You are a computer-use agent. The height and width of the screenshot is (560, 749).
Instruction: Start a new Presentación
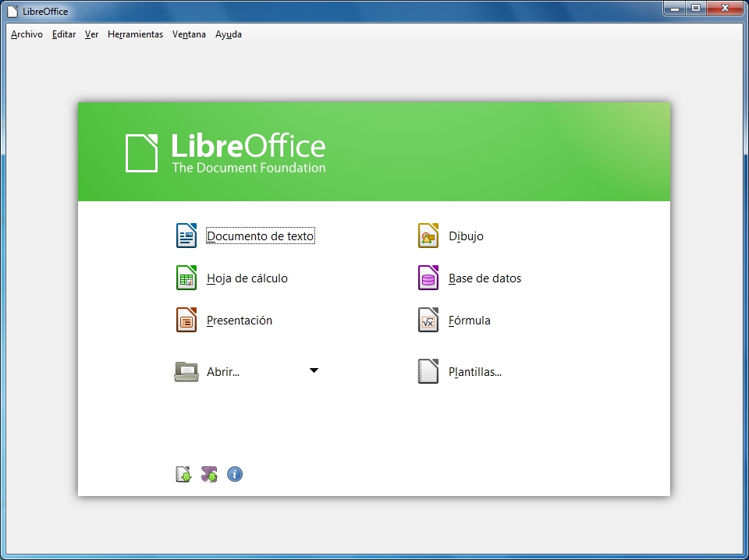point(240,321)
